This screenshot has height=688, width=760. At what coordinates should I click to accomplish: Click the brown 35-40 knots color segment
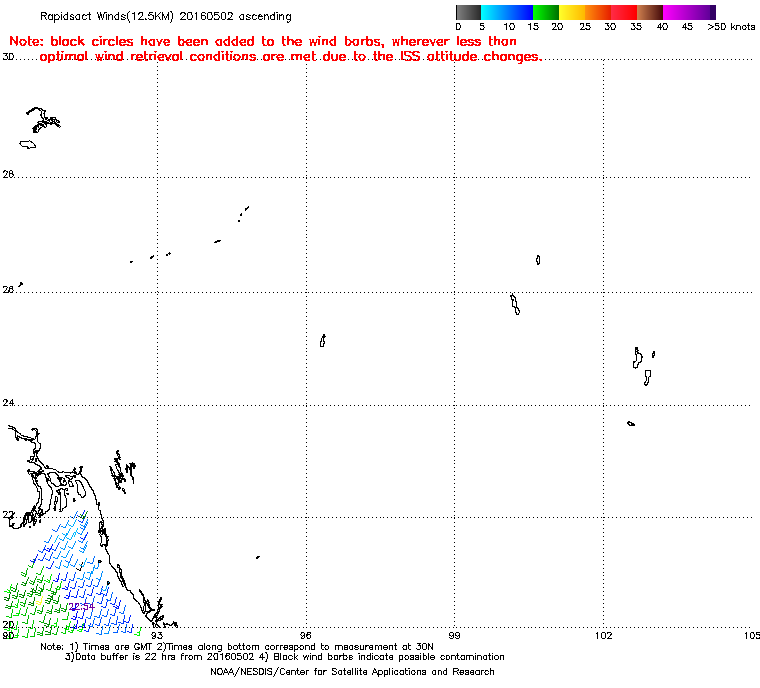coord(650,12)
